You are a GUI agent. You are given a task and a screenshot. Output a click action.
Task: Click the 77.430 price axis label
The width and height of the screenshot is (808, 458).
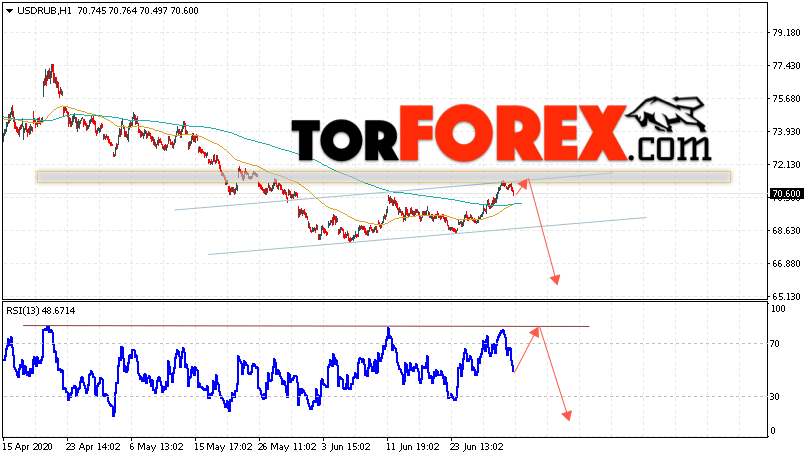pyautogui.click(x=786, y=65)
